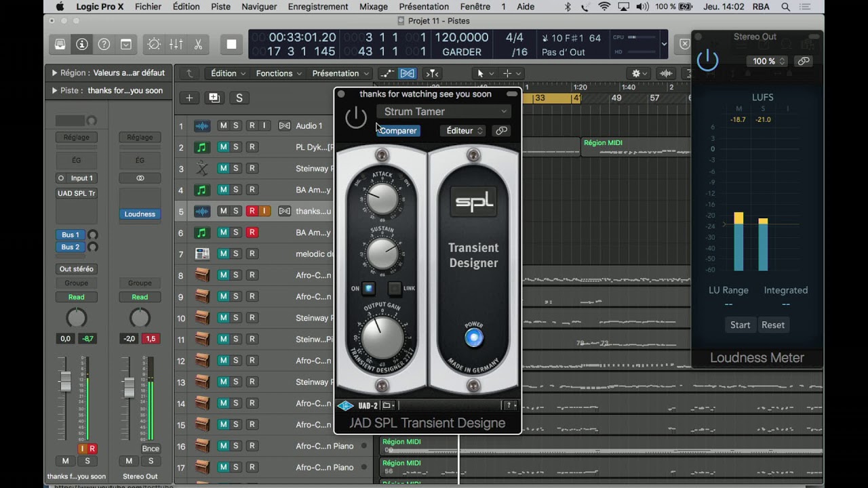Click the Bnce button on Stereo Out
This screenshot has height=488, width=868.
click(151, 449)
